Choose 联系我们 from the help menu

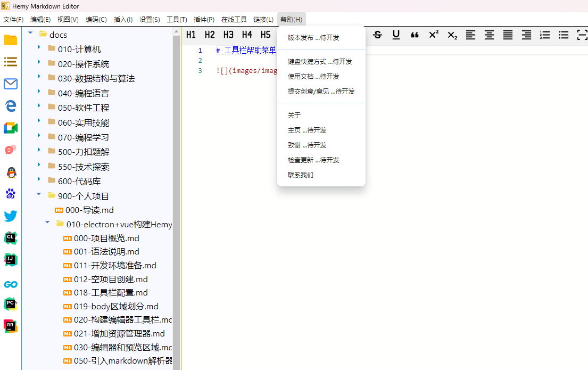(x=301, y=175)
